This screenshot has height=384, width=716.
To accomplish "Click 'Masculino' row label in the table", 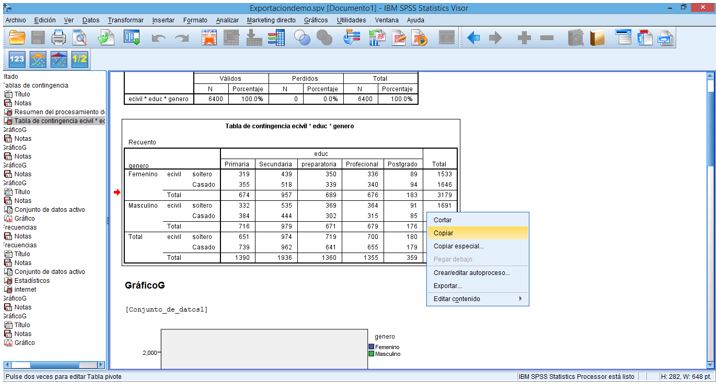I will click(142, 205).
